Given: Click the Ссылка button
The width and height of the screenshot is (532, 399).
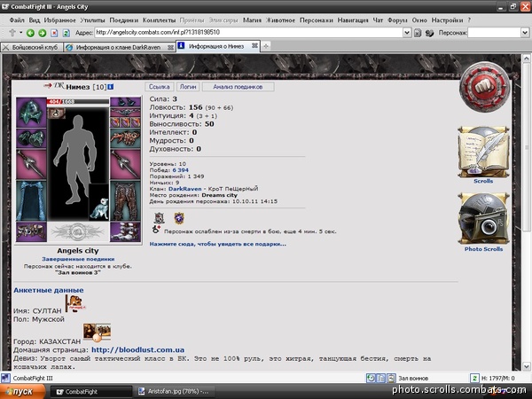Looking at the screenshot, I should tap(159, 87).
